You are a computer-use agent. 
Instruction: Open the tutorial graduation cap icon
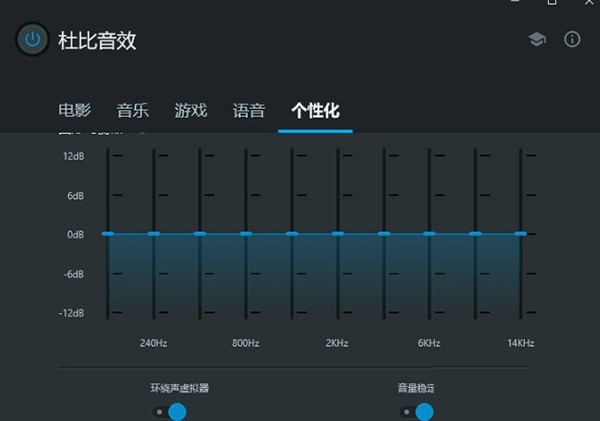point(537,39)
